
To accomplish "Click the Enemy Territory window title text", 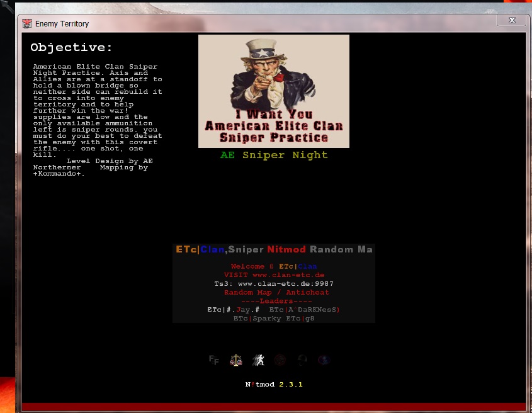I will tap(62, 24).
